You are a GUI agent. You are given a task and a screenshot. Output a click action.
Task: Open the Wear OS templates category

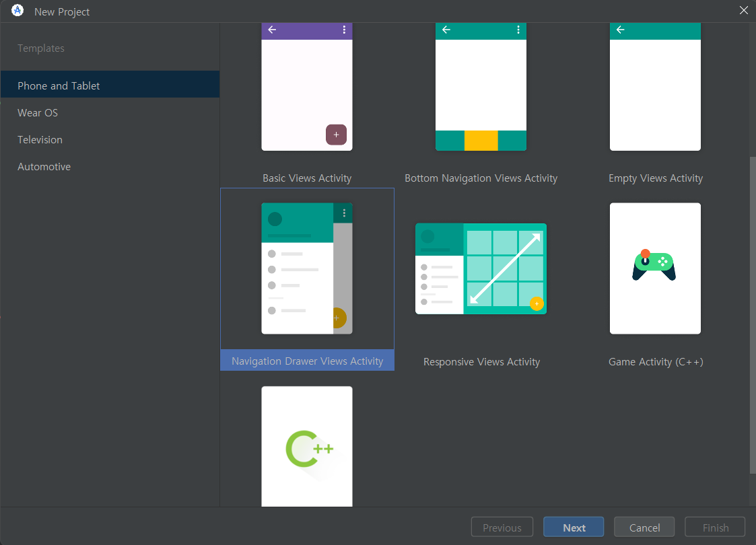pos(110,113)
